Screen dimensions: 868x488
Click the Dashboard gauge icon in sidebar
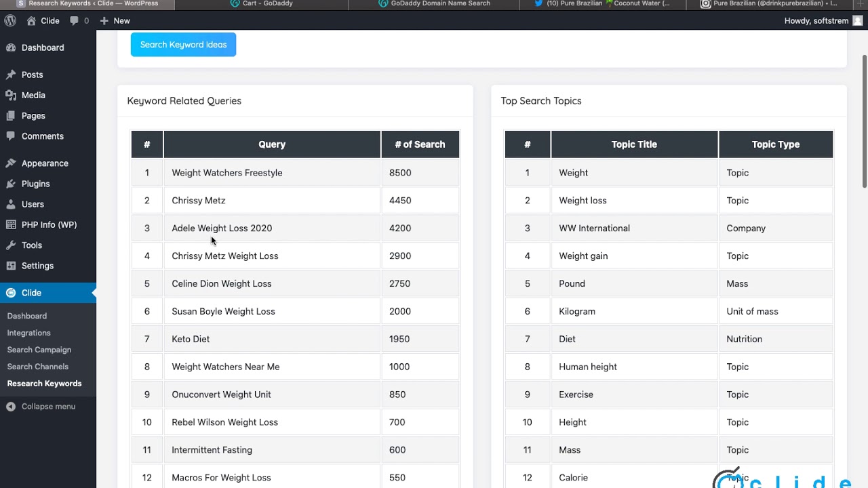pyautogui.click(x=10, y=47)
